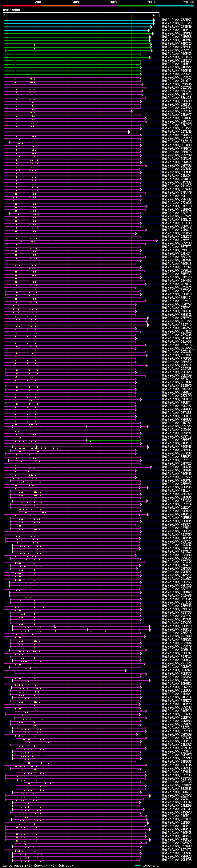197x868 pixels.
Task: Select the query name AV634409
Action: (11, 10)
